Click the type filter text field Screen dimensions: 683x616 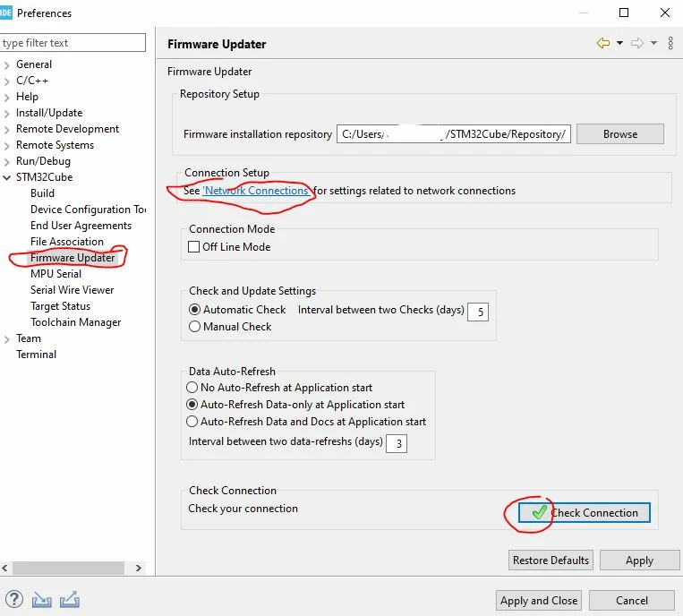(x=73, y=43)
